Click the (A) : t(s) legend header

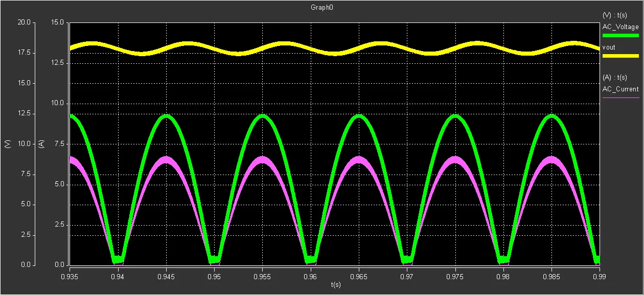pos(615,78)
